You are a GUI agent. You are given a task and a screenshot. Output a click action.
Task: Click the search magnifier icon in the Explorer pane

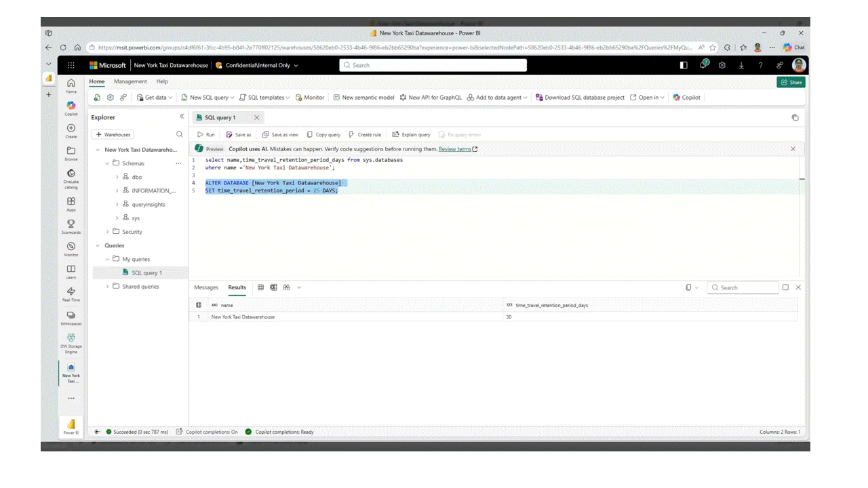pos(180,134)
